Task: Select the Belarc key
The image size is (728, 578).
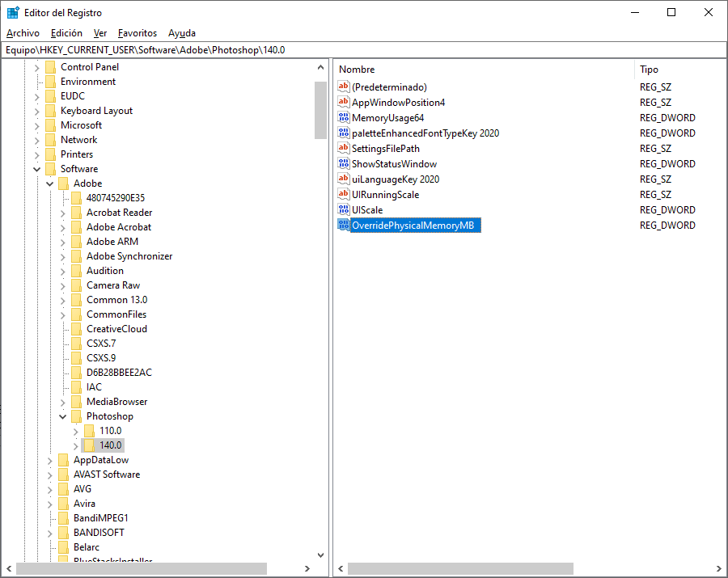Action: tap(87, 547)
